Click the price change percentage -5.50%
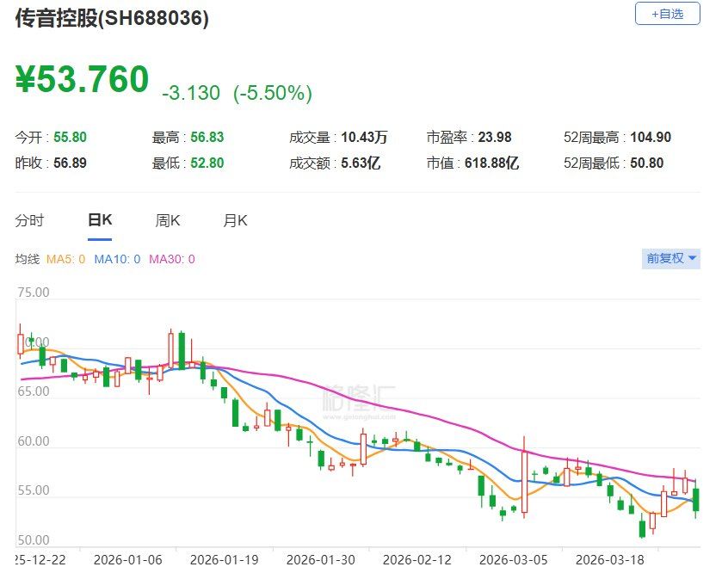The width and height of the screenshot is (728, 573). tap(275, 93)
